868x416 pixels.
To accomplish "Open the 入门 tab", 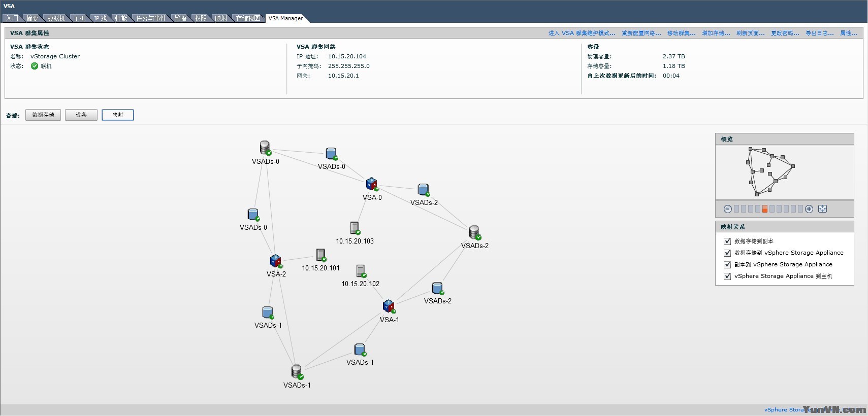I will point(12,18).
